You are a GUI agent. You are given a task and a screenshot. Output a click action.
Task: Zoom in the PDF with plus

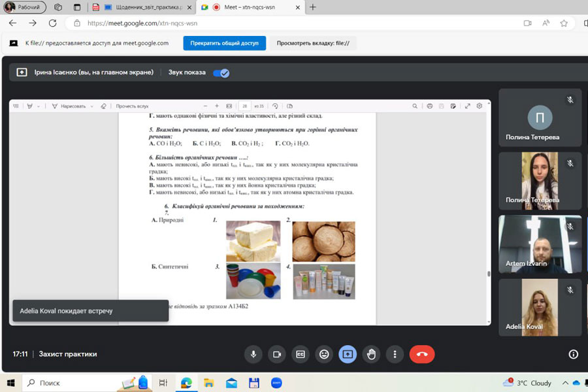tap(217, 106)
